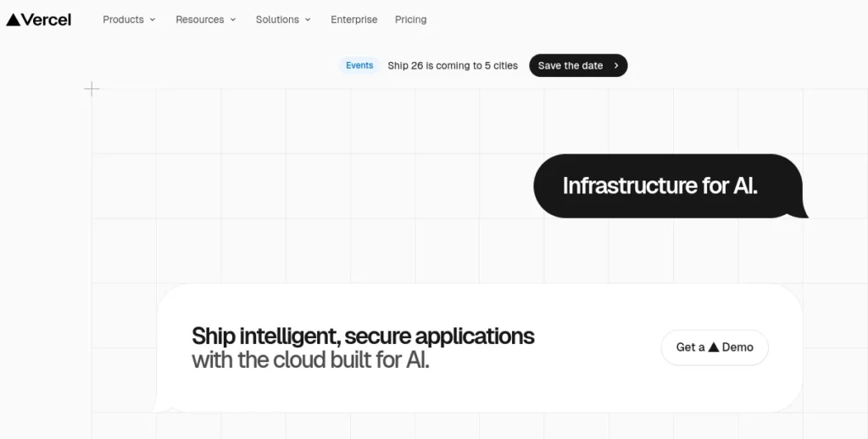868x439 pixels.
Task: Click the Get a Demo button
Action: (714, 347)
